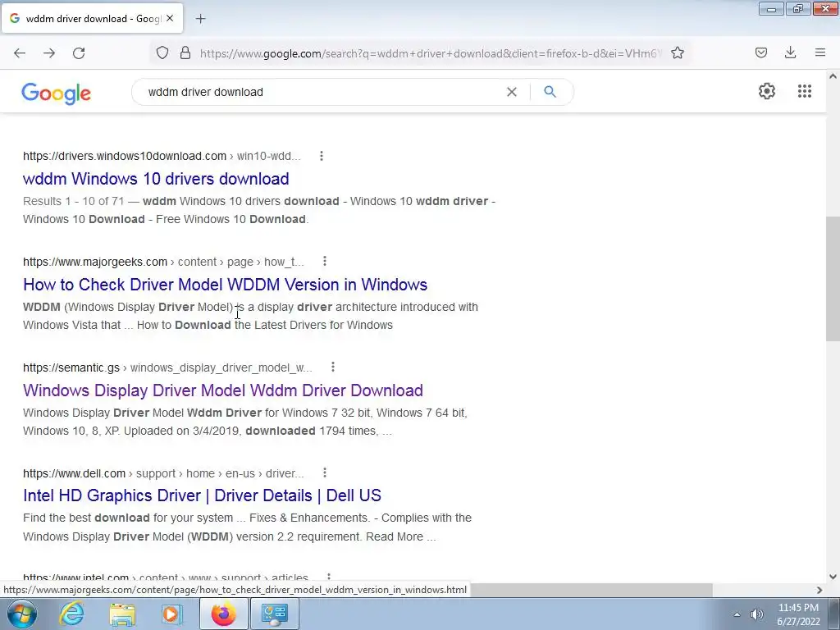Open the volume speaker control
Viewport: 840px width, 630px height.
tap(756, 614)
